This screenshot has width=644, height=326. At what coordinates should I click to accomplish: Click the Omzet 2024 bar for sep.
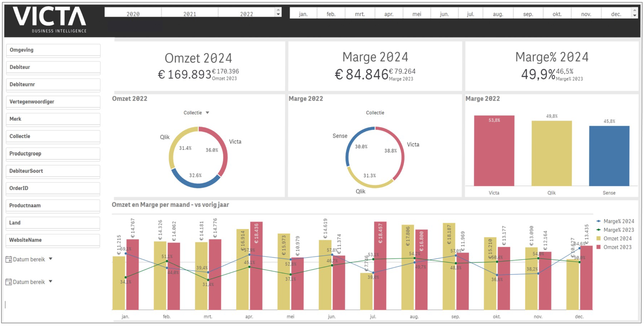pos(449,266)
